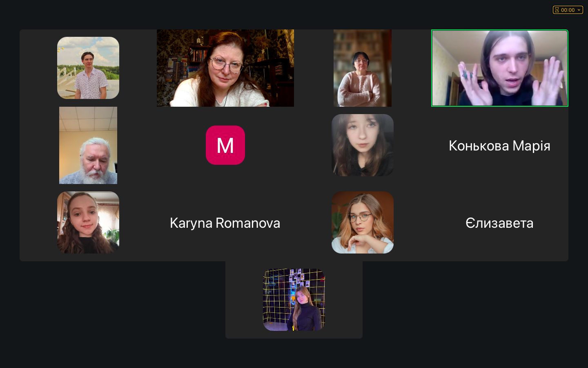Select the woman with crossed arms video
588x368 pixels.
(x=363, y=68)
